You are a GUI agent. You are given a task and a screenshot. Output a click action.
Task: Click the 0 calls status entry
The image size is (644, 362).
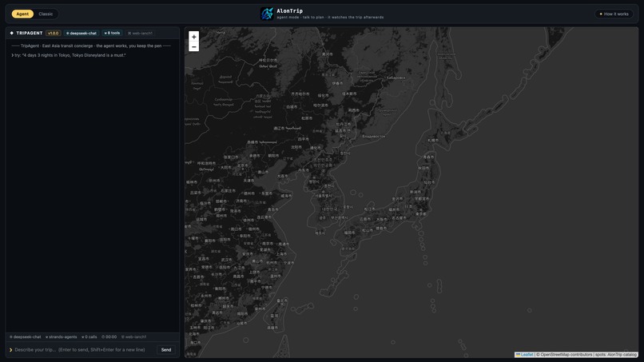click(89, 337)
